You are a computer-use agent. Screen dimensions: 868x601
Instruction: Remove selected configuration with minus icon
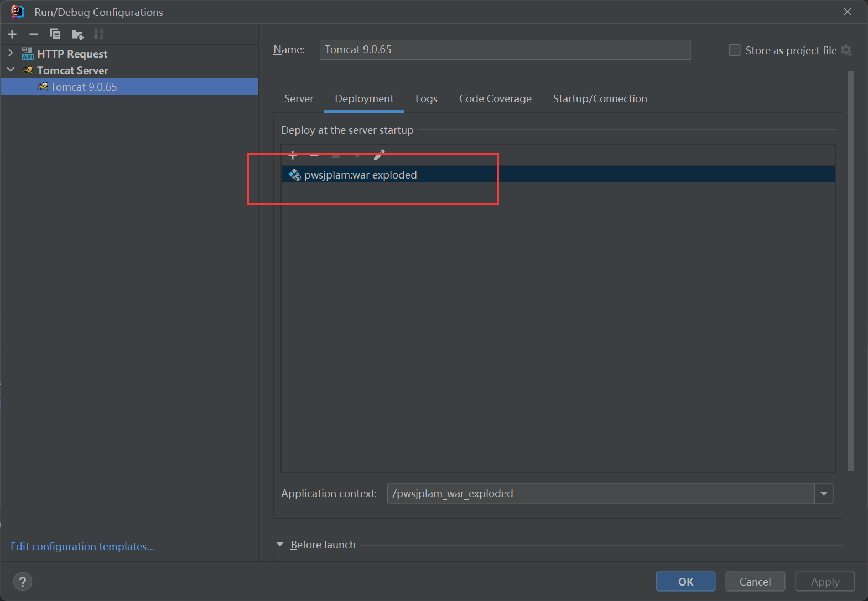(34, 34)
